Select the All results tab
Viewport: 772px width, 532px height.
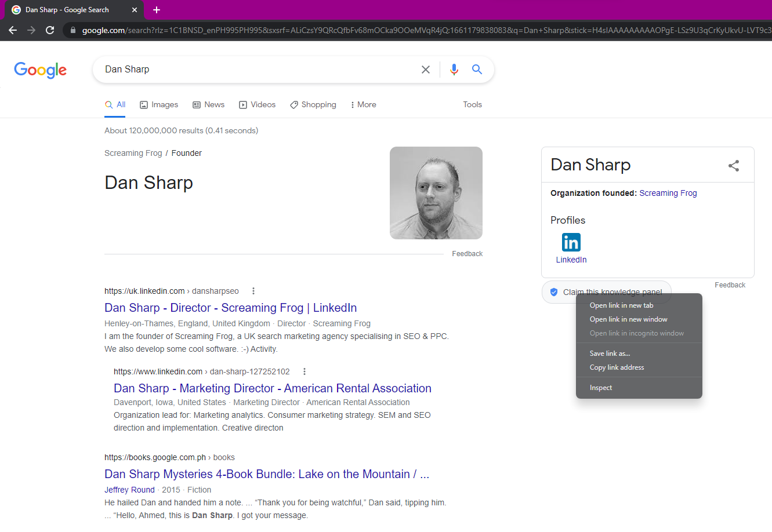[115, 105]
